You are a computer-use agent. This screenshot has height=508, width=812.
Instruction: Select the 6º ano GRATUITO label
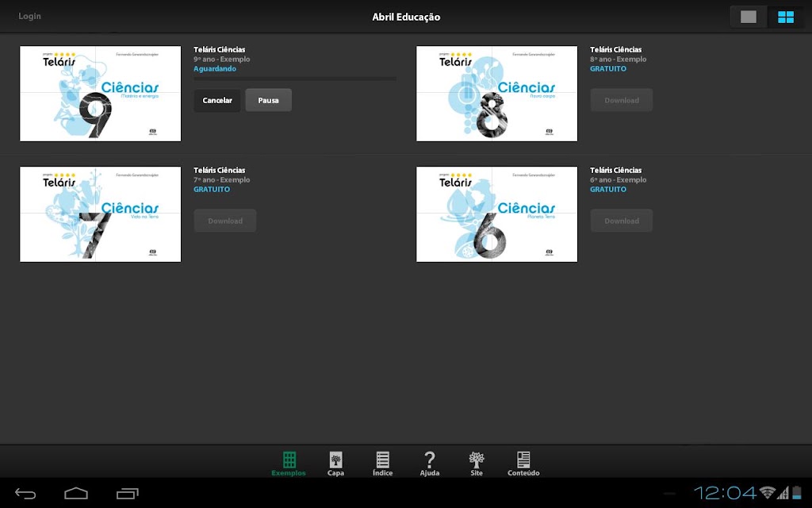click(x=608, y=189)
